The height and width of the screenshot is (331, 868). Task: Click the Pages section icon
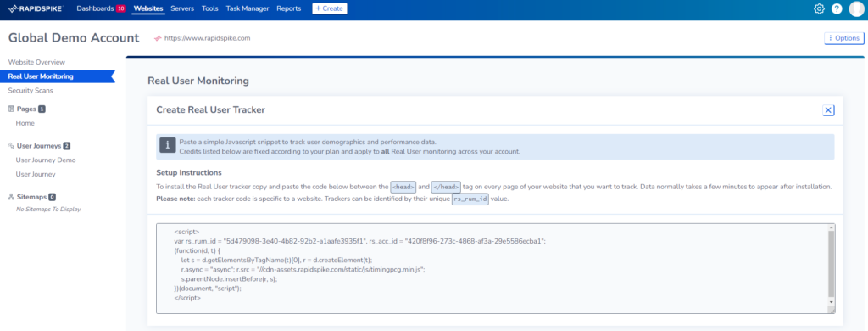[11, 109]
